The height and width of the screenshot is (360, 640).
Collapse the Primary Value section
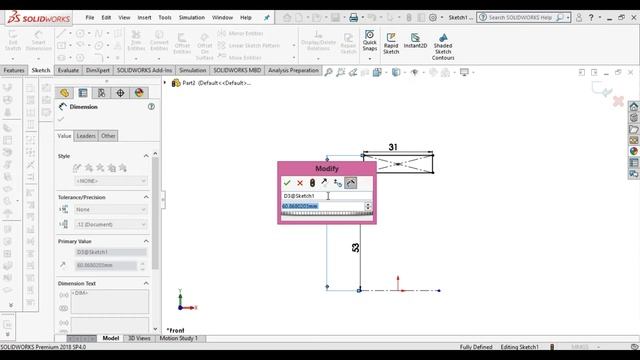coord(146,241)
